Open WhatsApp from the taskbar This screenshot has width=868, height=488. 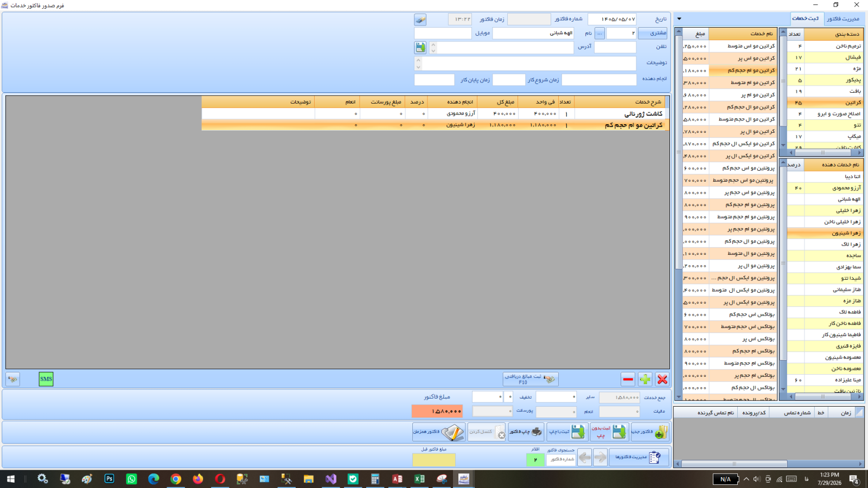pos(131,479)
